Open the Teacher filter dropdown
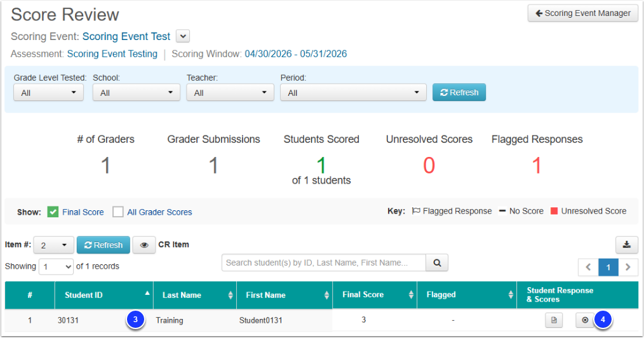This screenshot has width=644, height=338. 230,92
